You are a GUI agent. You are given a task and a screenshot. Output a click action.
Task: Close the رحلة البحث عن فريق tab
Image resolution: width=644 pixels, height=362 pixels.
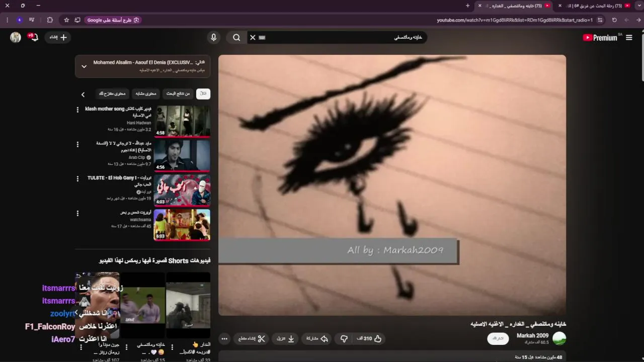[559, 6]
